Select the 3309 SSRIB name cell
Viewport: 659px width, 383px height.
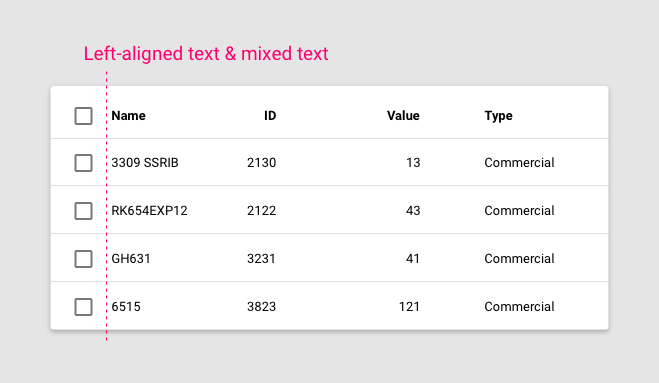point(145,163)
